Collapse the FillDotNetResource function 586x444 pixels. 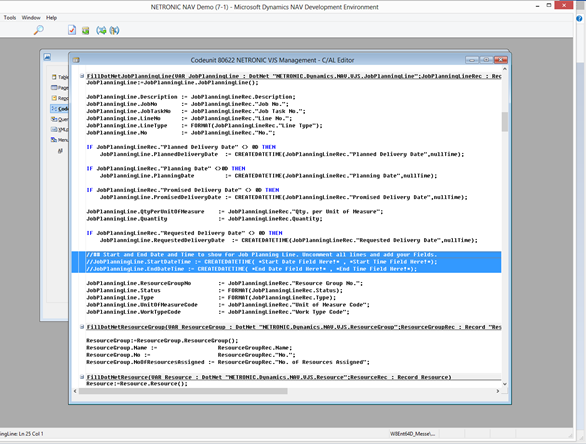click(x=82, y=377)
